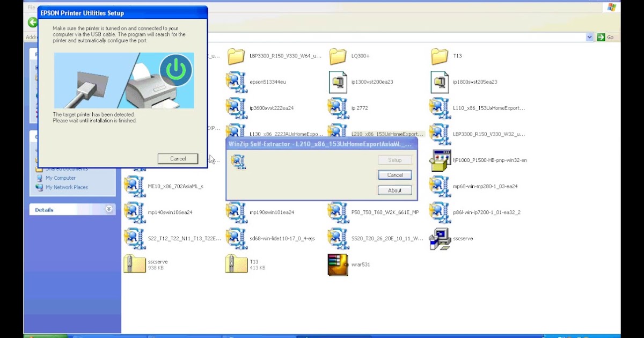
Task: Click the EPSON Printer Utilities Setup title bar
Action: tap(122, 13)
